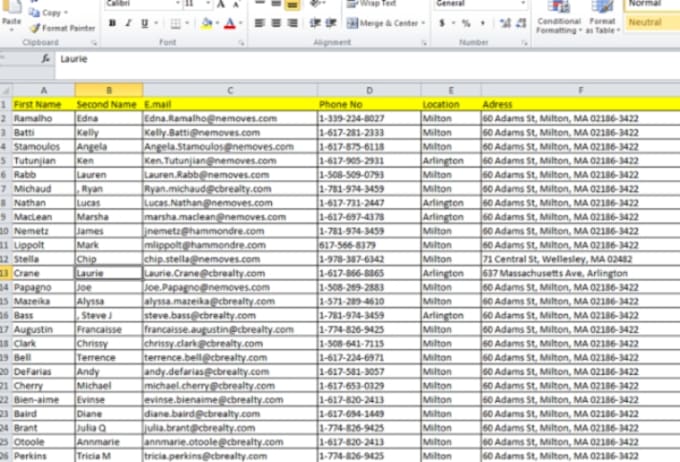
Task: Click the 'Stamoulos' cell
Action: click(x=43, y=147)
